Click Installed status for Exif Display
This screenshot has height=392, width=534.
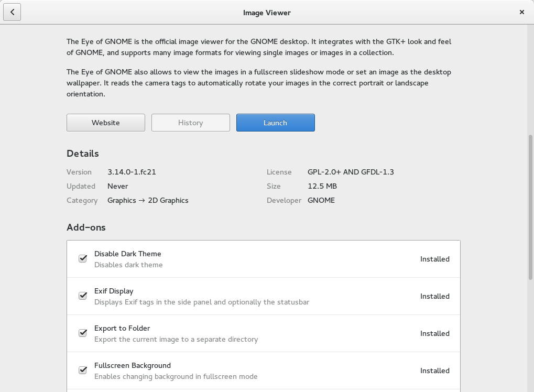click(435, 296)
